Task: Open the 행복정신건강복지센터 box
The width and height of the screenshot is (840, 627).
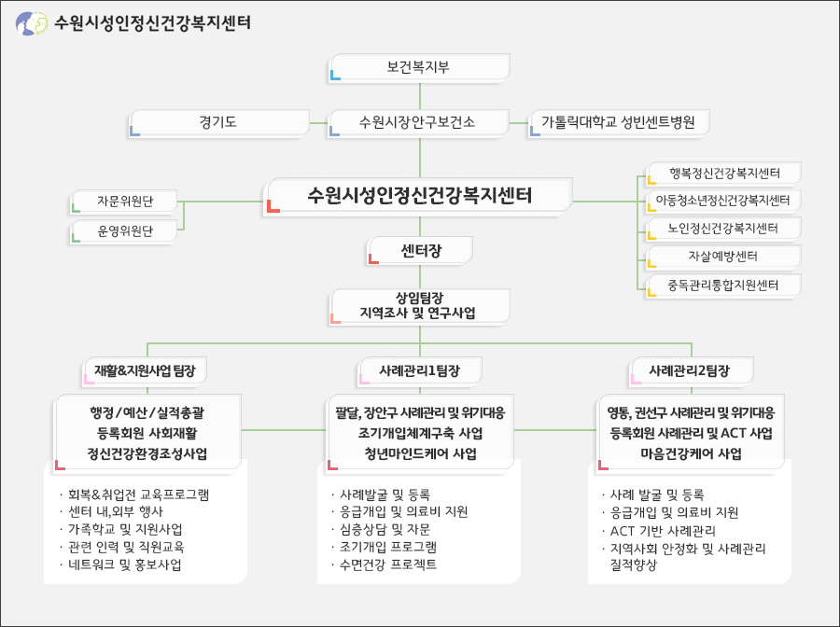Action: coord(723,174)
